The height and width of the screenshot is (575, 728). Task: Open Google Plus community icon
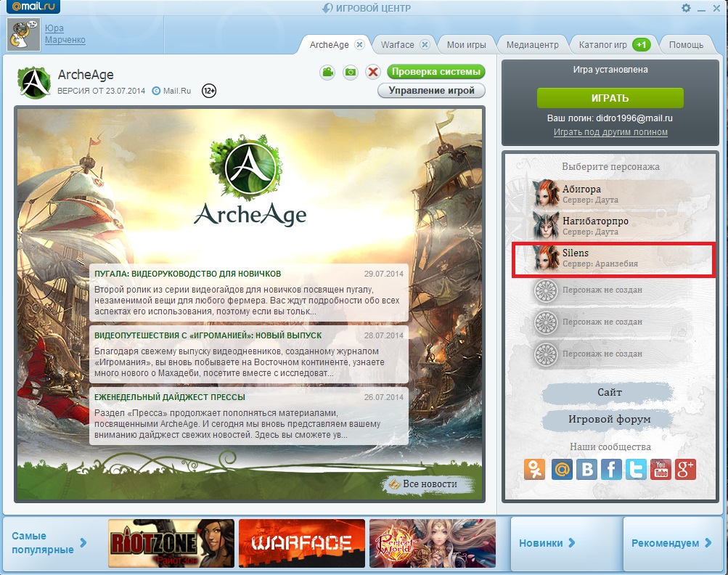[685, 469]
